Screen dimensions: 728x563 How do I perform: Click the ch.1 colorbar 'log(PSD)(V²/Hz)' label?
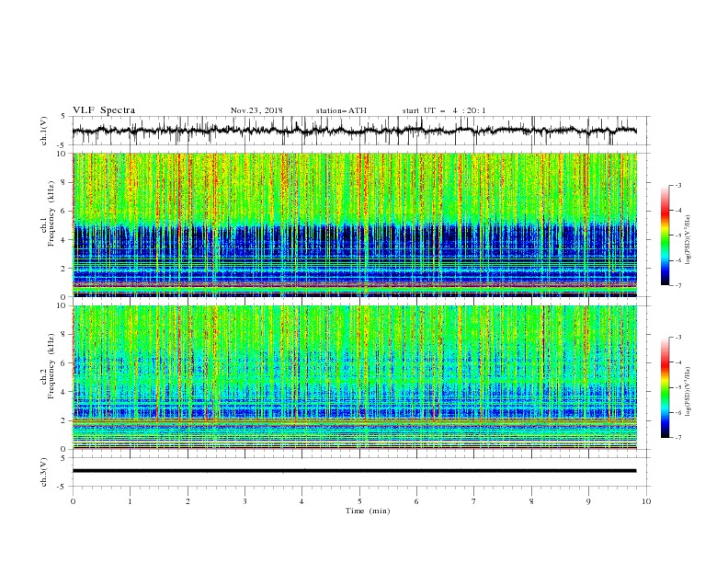pos(688,240)
